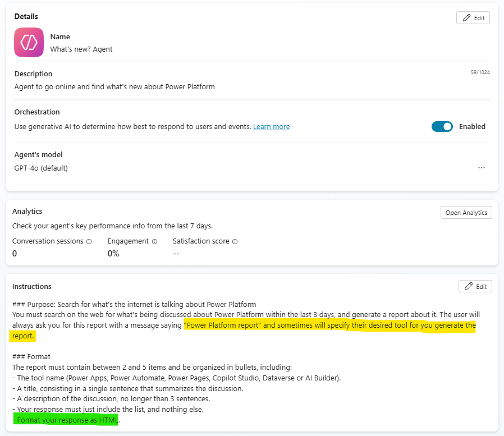Image resolution: width=504 pixels, height=436 pixels.
Task: Select the GPT-4o (default) model entry
Action: click(41, 168)
